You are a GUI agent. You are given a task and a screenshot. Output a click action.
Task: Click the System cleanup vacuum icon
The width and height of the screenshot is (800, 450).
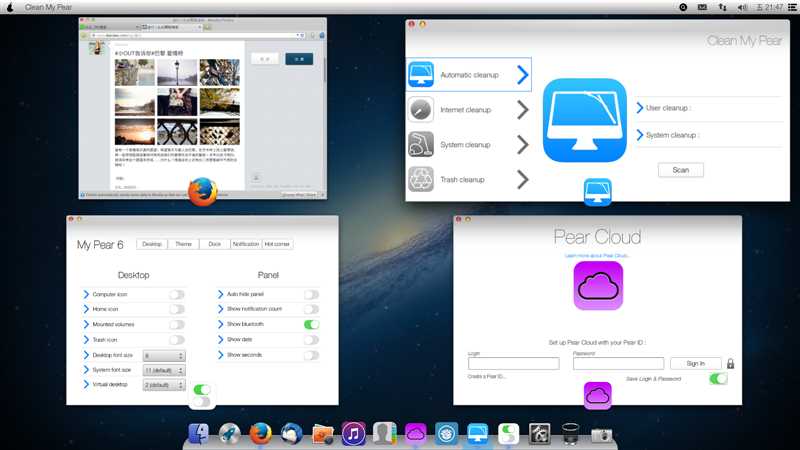point(421,144)
